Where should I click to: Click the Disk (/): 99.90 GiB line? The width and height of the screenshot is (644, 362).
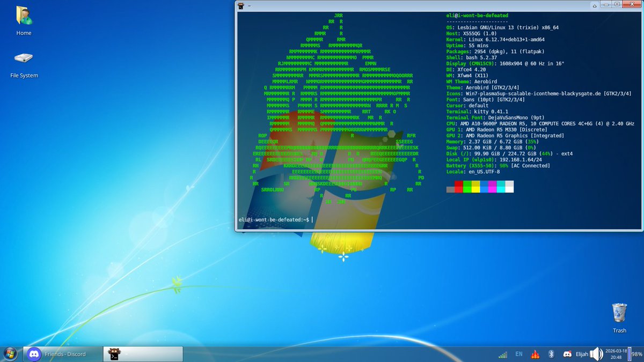tap(509, 154)
